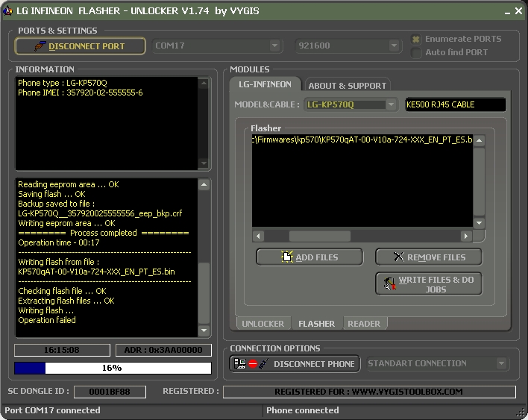Click the REMOVE FILES button
The width and height of the screenshot is (528, 420).
coord(429,257)
